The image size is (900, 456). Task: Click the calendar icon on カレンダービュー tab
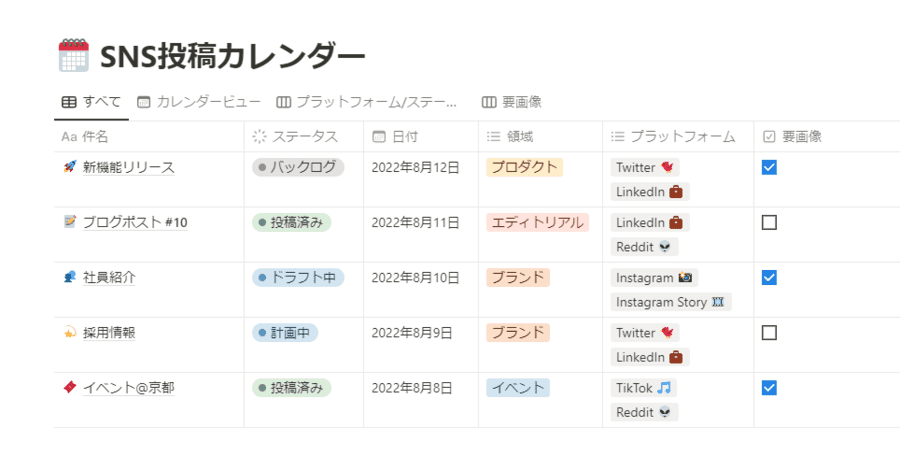143,102
